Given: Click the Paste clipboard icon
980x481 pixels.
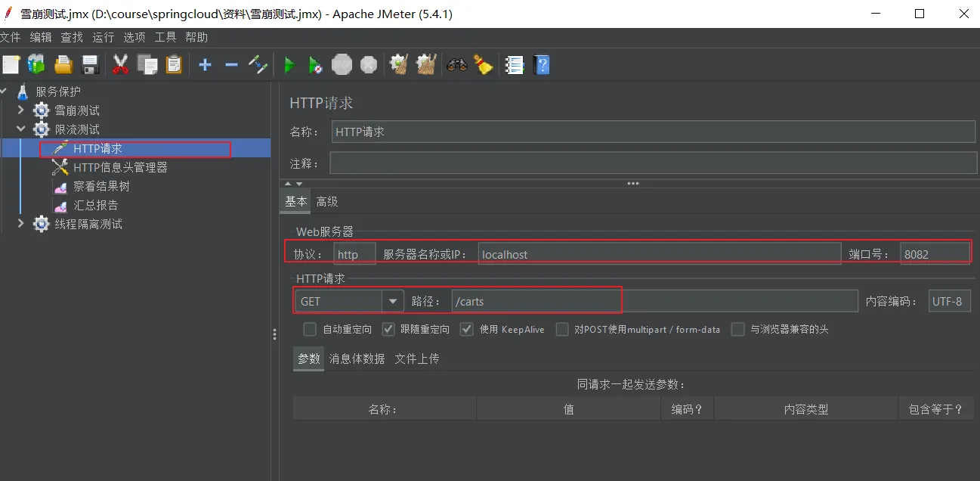Looking at the screenshot, I should (174, 65).
